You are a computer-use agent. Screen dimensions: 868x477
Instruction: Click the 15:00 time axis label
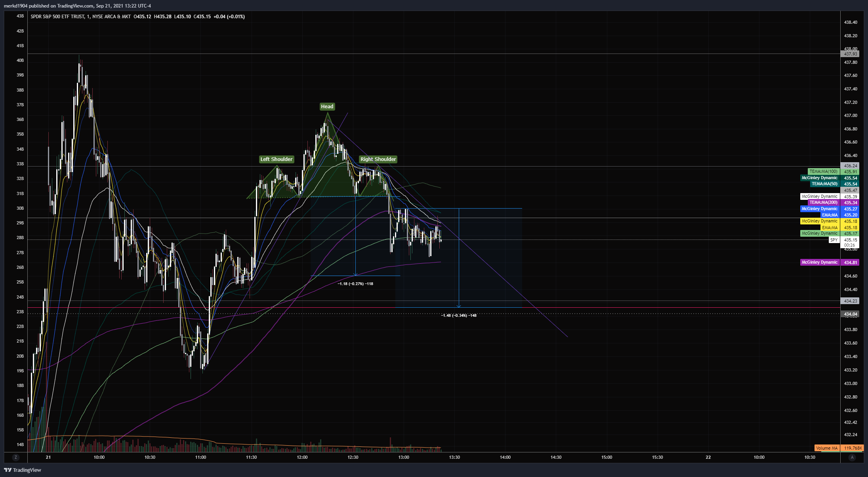[607, 457]
